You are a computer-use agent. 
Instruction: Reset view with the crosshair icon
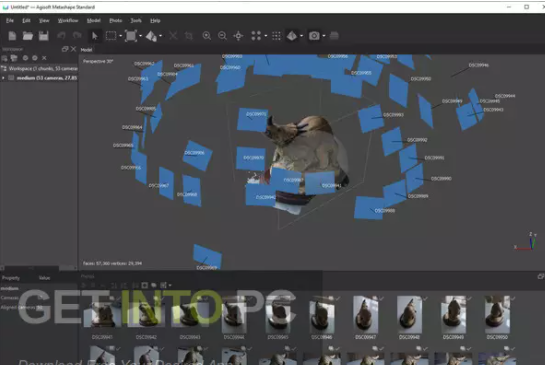pyautogui.click(x=238, y=36)
